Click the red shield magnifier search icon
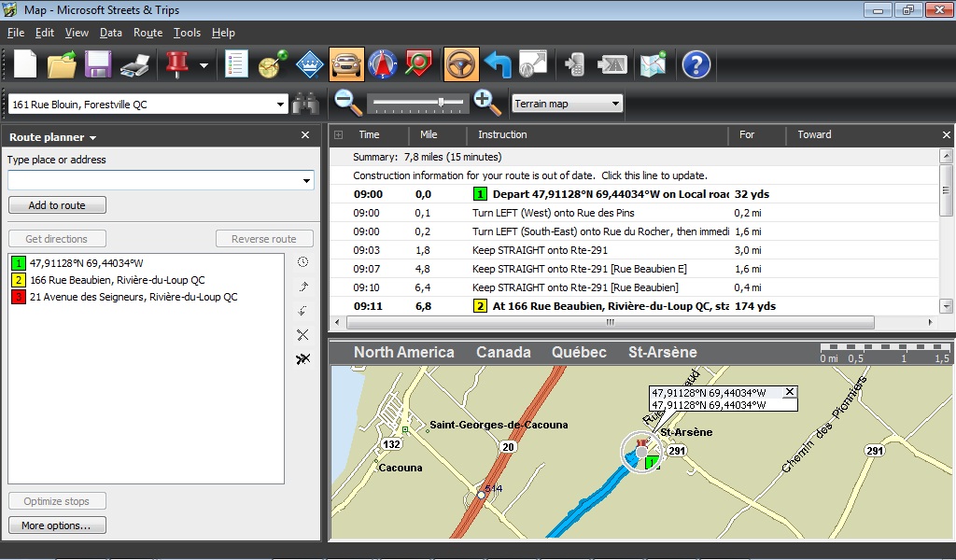Viewport: 956px width, 560px height. click(x=418, y=64)
